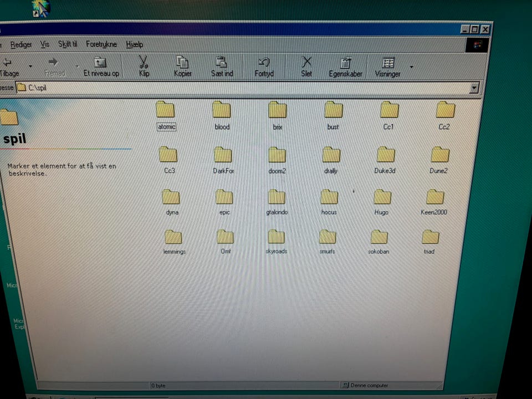Select the bust folder

(x=333, y=116)
